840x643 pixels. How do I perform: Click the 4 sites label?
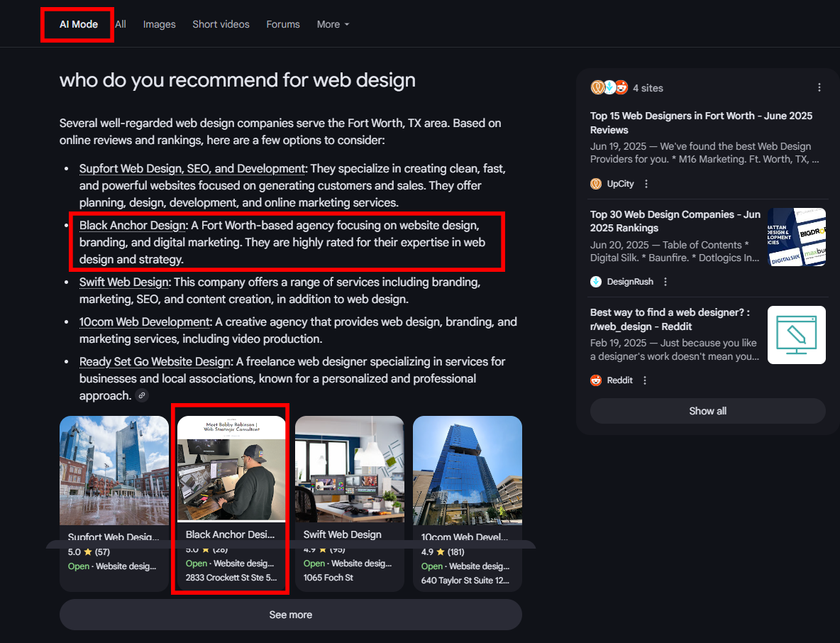tap(648, 88)
